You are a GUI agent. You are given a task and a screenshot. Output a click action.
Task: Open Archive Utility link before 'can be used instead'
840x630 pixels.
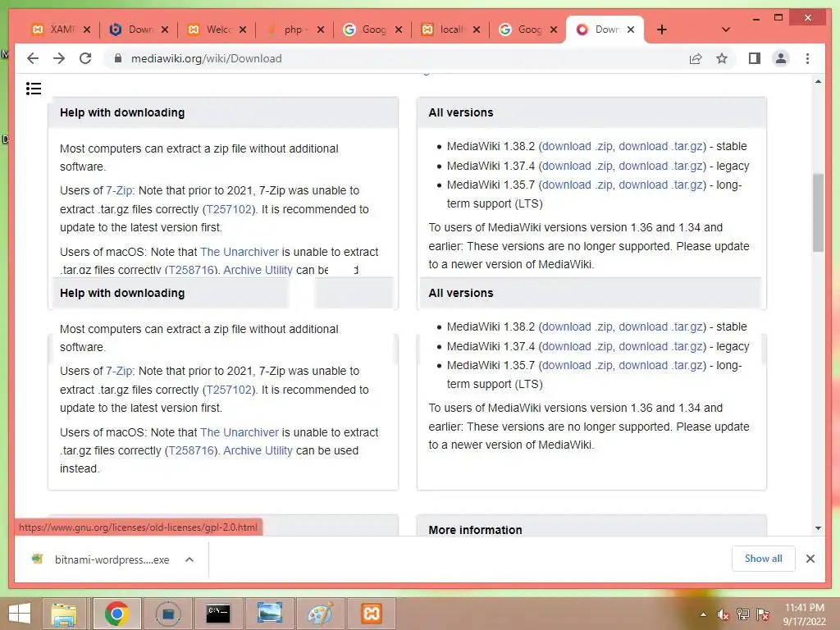tap(258, 450)
